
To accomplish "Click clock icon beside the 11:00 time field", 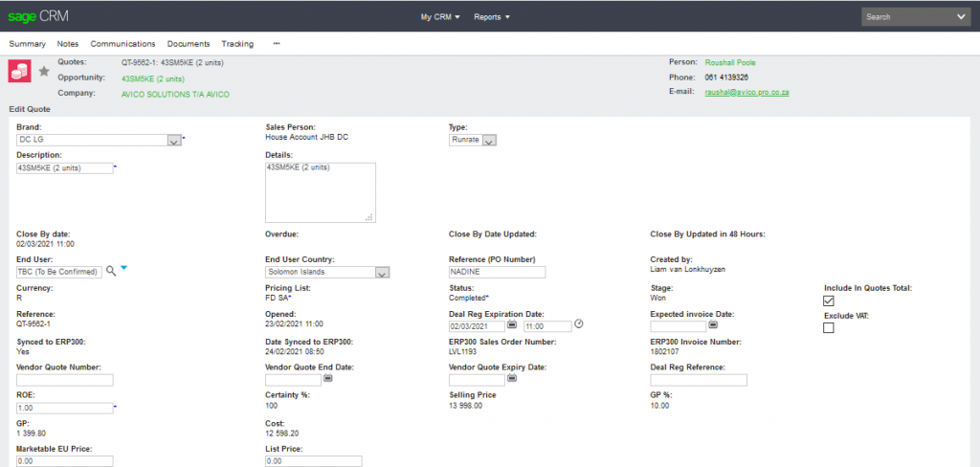I will pyautogui.click(x=579, y=324).
